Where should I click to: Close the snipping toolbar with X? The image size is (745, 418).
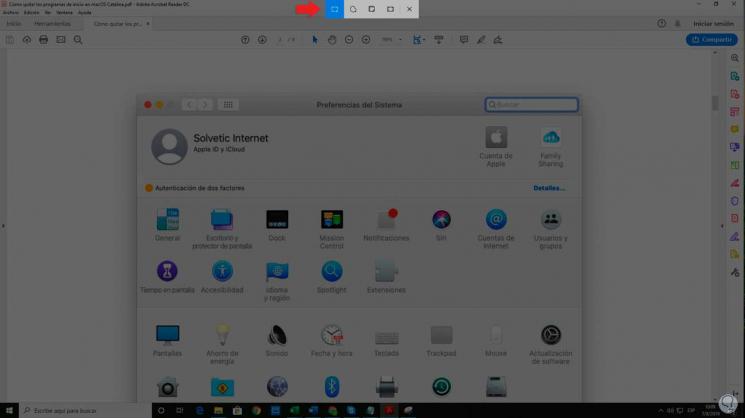point(410,9)
